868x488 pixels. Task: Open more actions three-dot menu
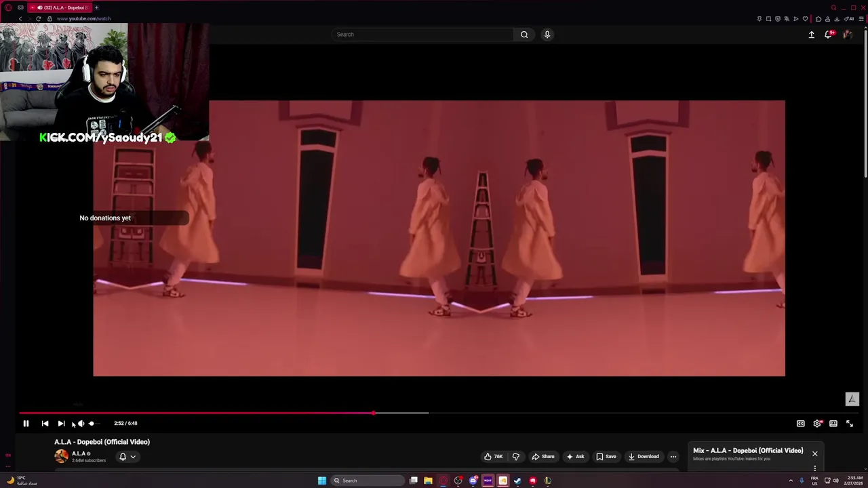tap(673, 457)
